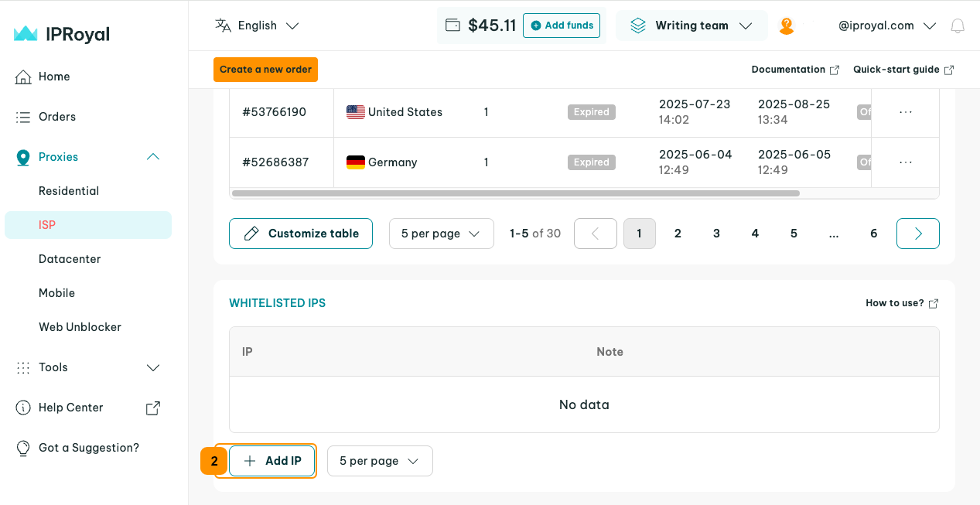Click the Add funds button
Screen dimensions: 980x505
pos(562,26)
